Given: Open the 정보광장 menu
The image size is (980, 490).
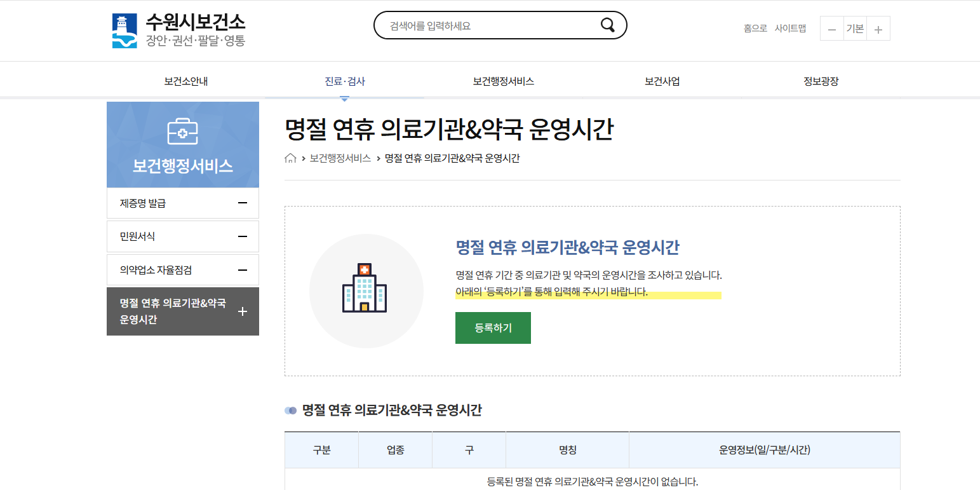Looking at the screenshot, I should point(821,81).
